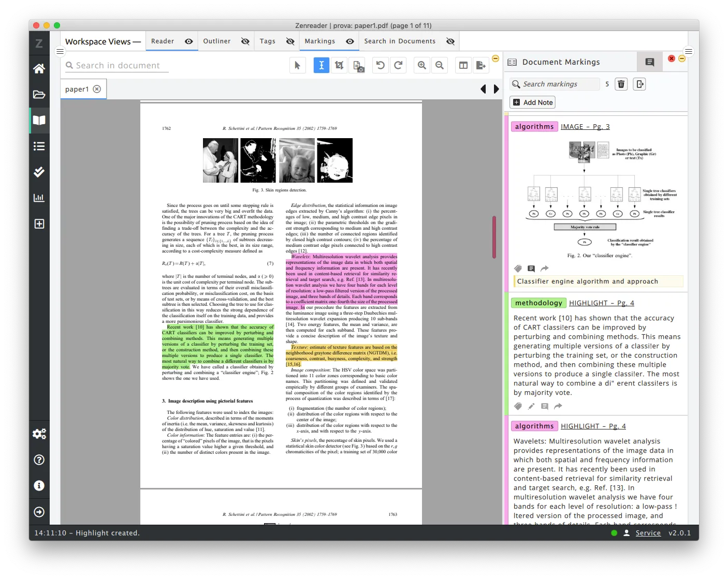Export markings with the export icon
This screenshot has height=579, width=728.
tap(639, 84)
